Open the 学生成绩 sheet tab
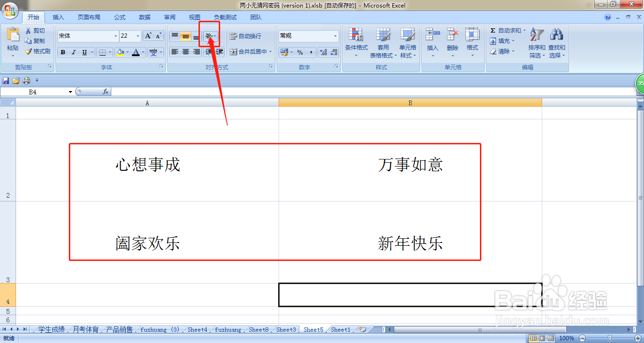Screen dimensions: 644x343 (51, 330)
